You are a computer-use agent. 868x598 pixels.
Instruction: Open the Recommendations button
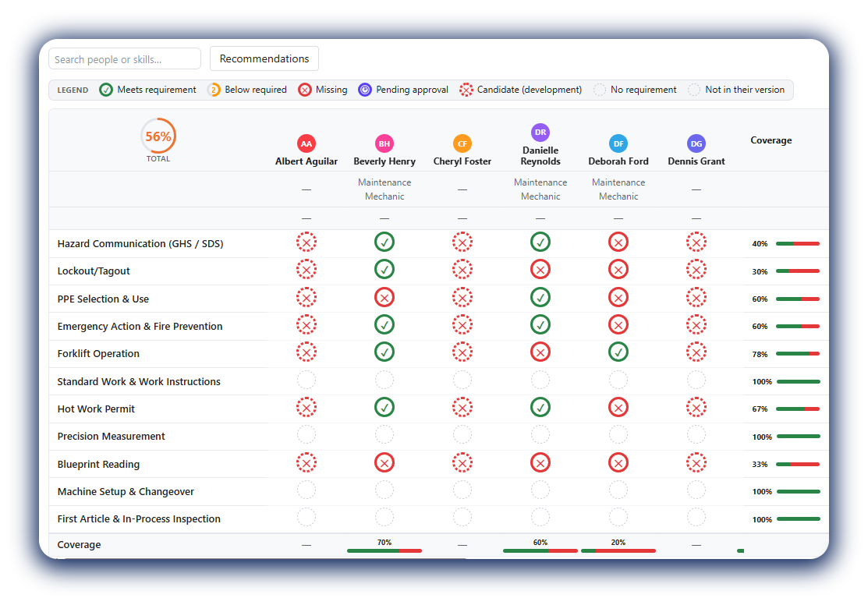(264, 58)
